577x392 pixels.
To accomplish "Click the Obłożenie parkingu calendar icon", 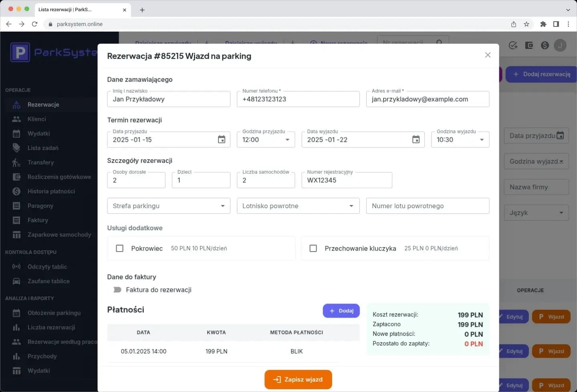I will click(x=16, y=313).
